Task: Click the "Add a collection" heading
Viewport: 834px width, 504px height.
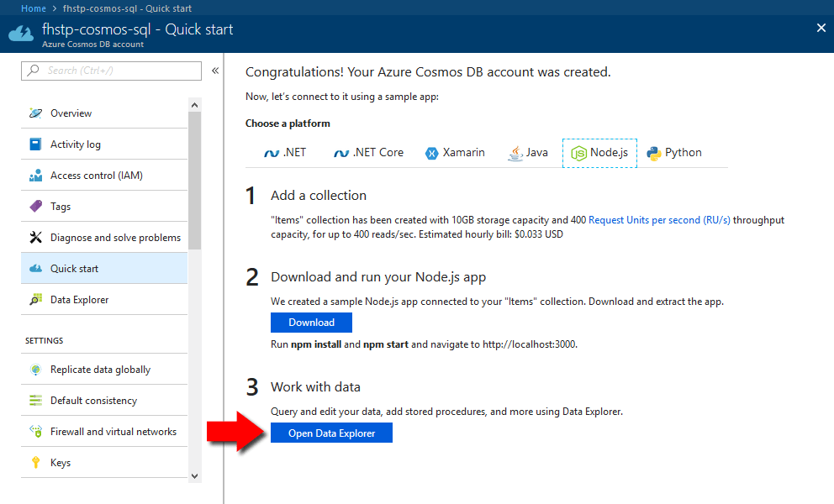Action: pos(318,196)
